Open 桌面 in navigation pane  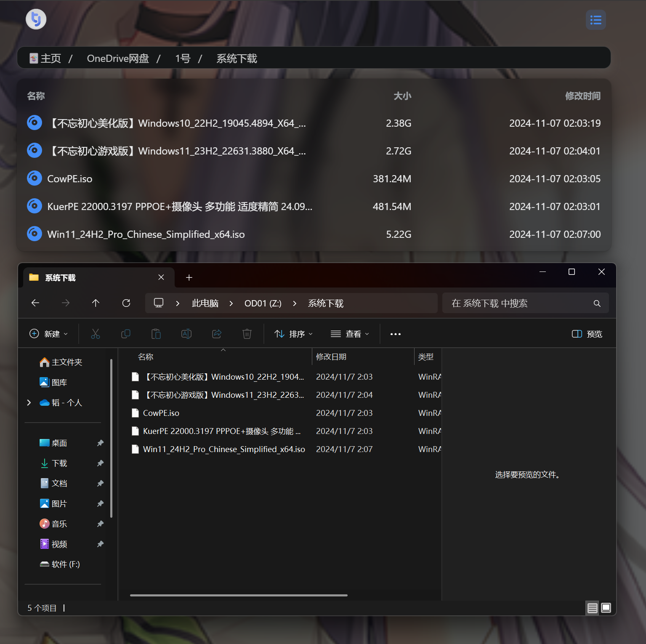point(53,443)
